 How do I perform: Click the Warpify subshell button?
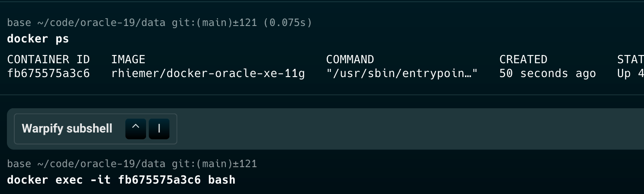coord(95,129)
